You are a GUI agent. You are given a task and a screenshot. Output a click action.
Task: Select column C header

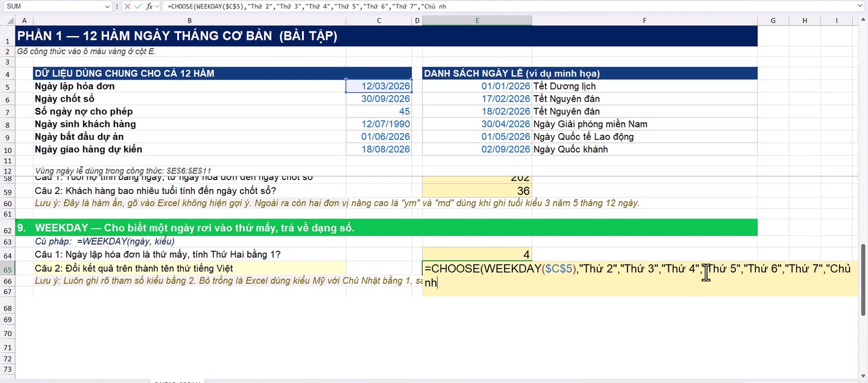tap(379, 20)
